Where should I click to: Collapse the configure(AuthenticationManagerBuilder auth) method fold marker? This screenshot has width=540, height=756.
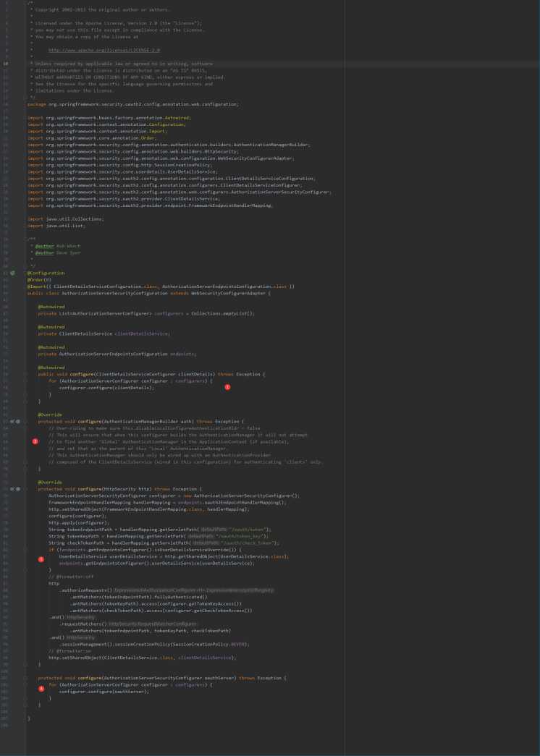pos(25,421)
